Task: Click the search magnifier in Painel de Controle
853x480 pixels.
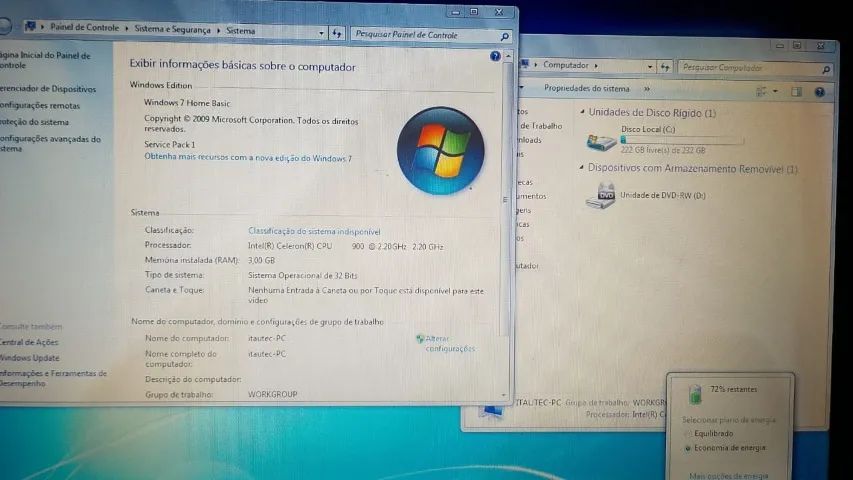Action: pos(504,36)
